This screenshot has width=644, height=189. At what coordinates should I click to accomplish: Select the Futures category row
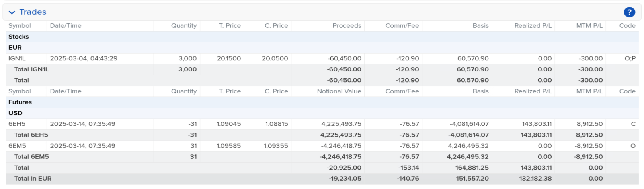click(322, 102)
